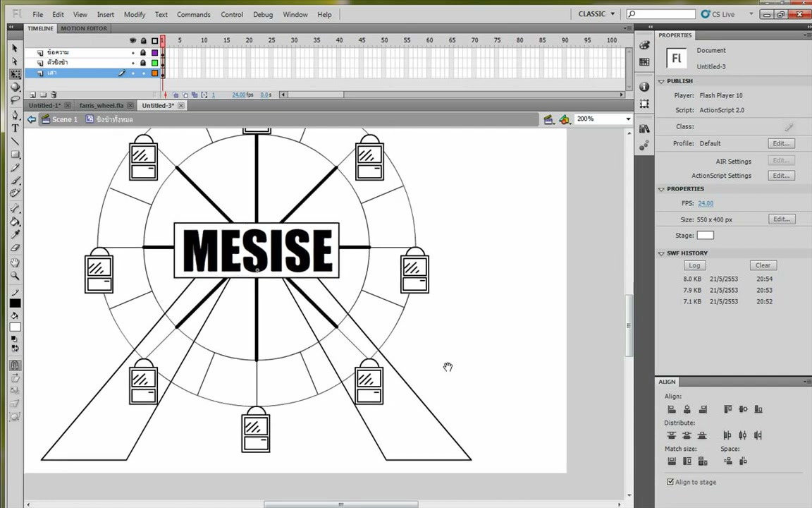Select the Free Transform tool

point(15,74)
